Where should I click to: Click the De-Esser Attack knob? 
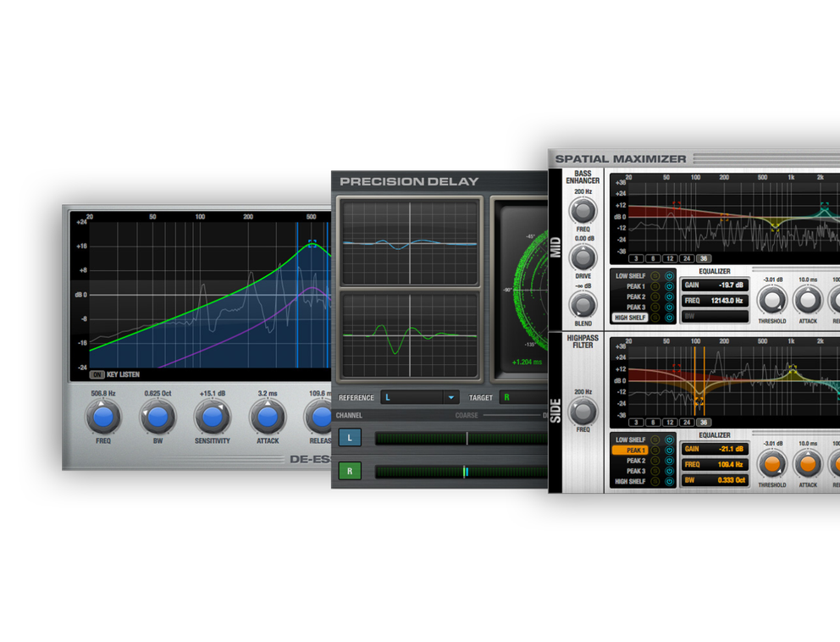pyautogui.click(x=267, y=416)
